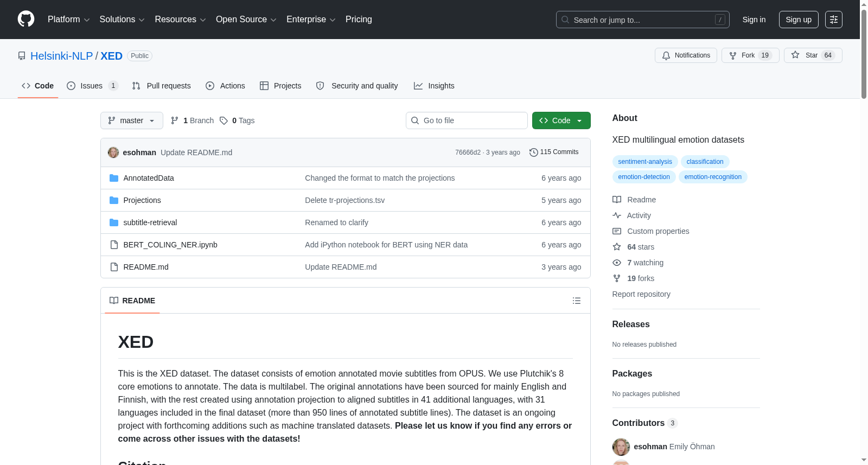Image resolution: width=868 pixels, height=465 pixels.
Task: Select the README tab
Action: click(132, 301)
